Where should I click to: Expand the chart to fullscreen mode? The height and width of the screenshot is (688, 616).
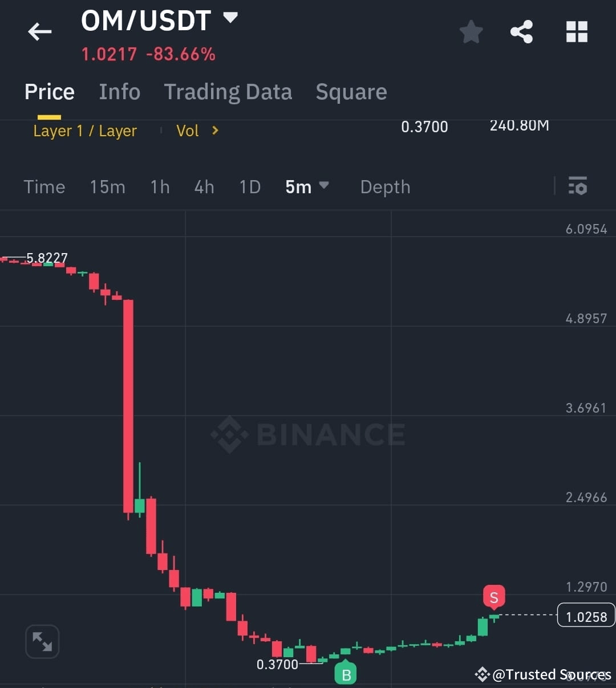[x=42, y=641]
